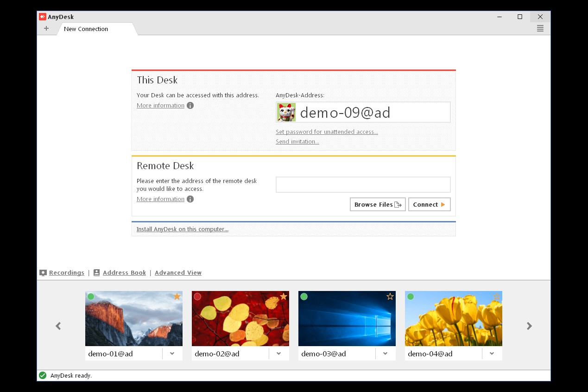This screenshot has width=588, height=392.
Task: Open the hamburger menu
Action: (540, 28)
